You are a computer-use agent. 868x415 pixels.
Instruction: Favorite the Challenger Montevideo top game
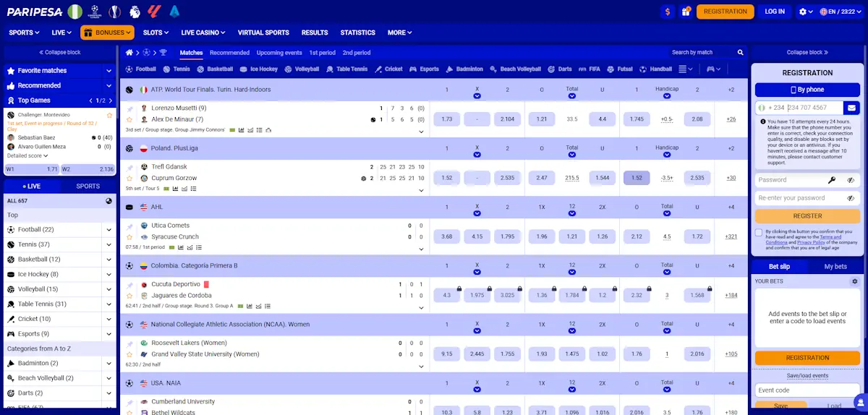pyautogui.click(x=110, y=115)
